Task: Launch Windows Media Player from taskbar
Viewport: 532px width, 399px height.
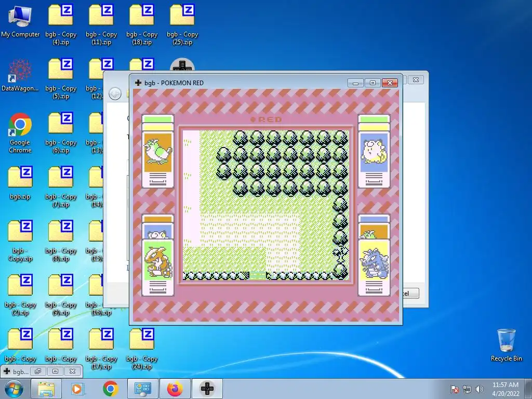Action: (77, 389)
